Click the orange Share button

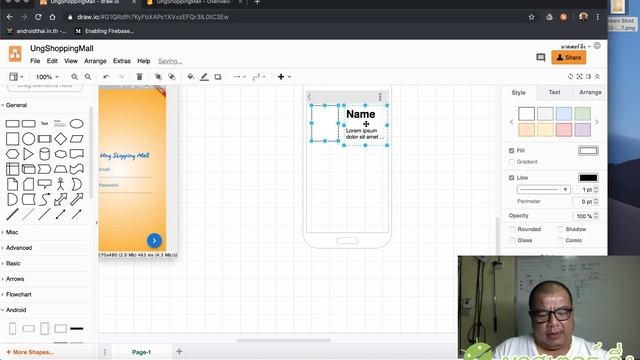pos(569,58)
